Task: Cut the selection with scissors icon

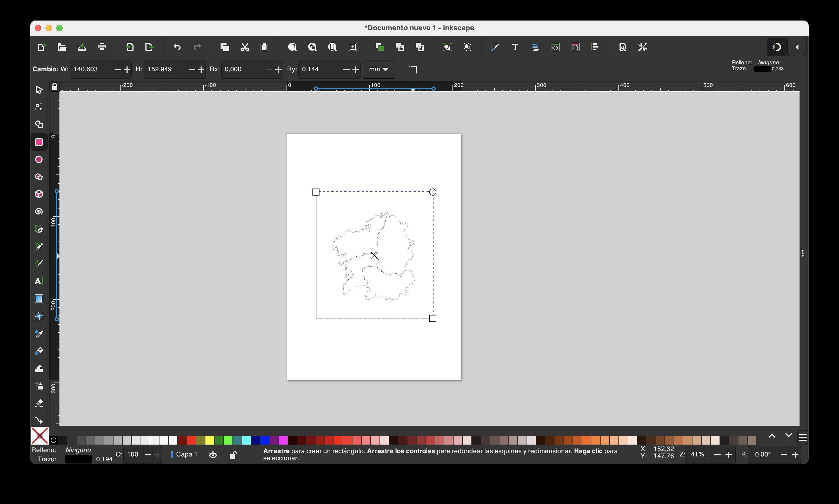Action: point(245,47)
